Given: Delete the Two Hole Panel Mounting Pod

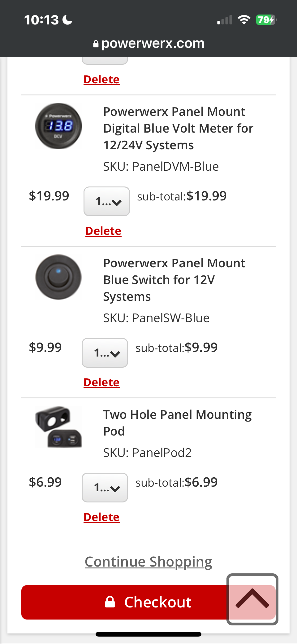Looking at the screenshot, I should pos(101,517).
